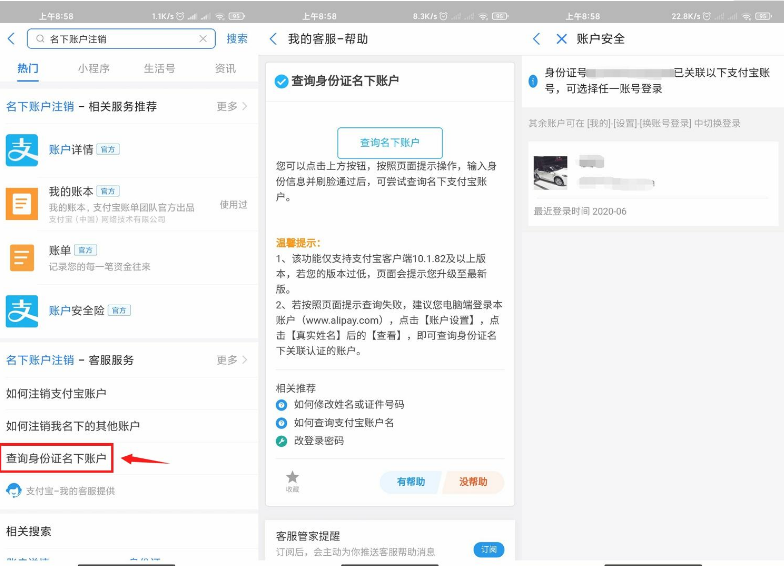Tap the customer service avatar icon
This screenshot has height=566, width=784.
pyautogui.click(x=14, y=490)
